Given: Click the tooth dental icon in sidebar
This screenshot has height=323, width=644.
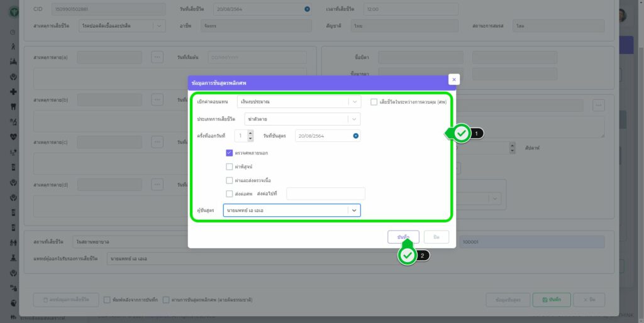Looking at the screenshot, I should 13,106.
